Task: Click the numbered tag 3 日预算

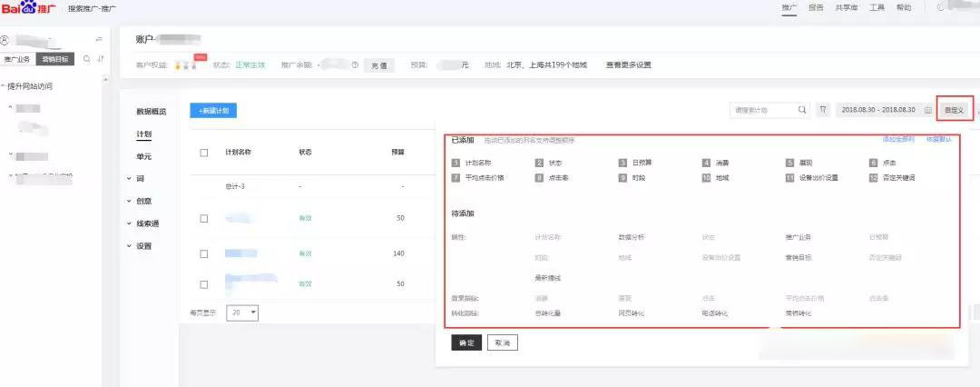Action: pyautogui.click(x=635, y=163)
